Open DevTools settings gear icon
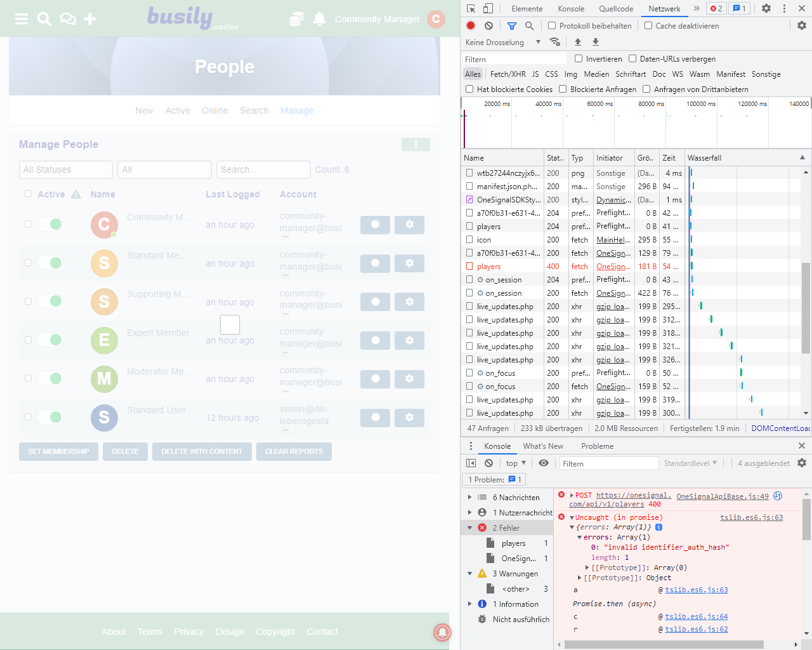812x650 pixels. (766, 8)
